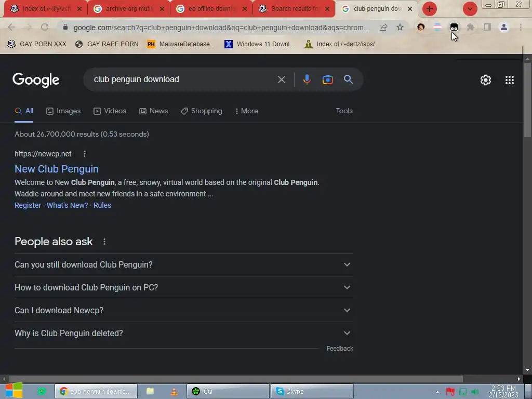Expand 'Can I download Newcp?' question
The image size is (532, 399).
point(183,311)
